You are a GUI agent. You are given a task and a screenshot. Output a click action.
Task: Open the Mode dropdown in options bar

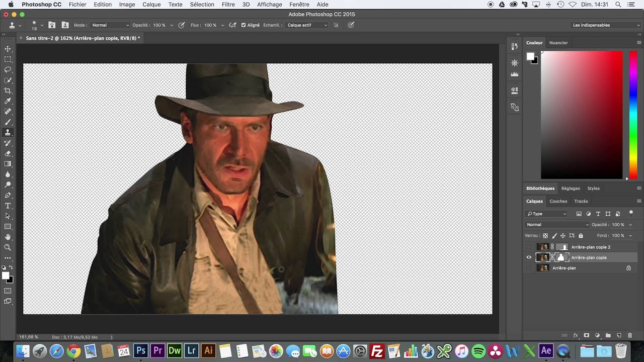pyautogui.click(x=111, y=25)
